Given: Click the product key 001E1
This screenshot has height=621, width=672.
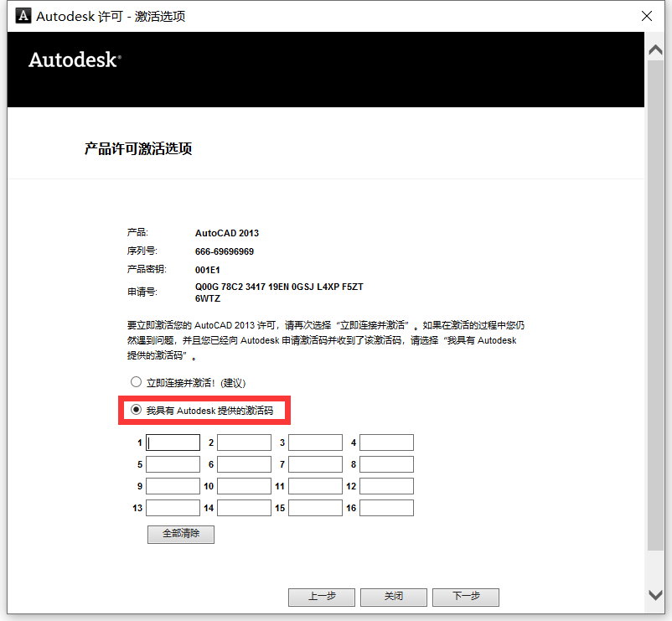Looking at the screenshot, I should pos(208,270).
